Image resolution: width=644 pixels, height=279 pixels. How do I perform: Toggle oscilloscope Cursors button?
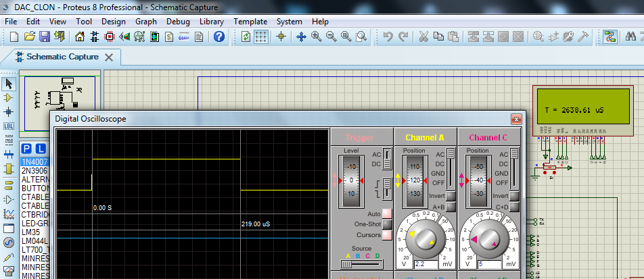pyautogui.click(x=387, y=235)
